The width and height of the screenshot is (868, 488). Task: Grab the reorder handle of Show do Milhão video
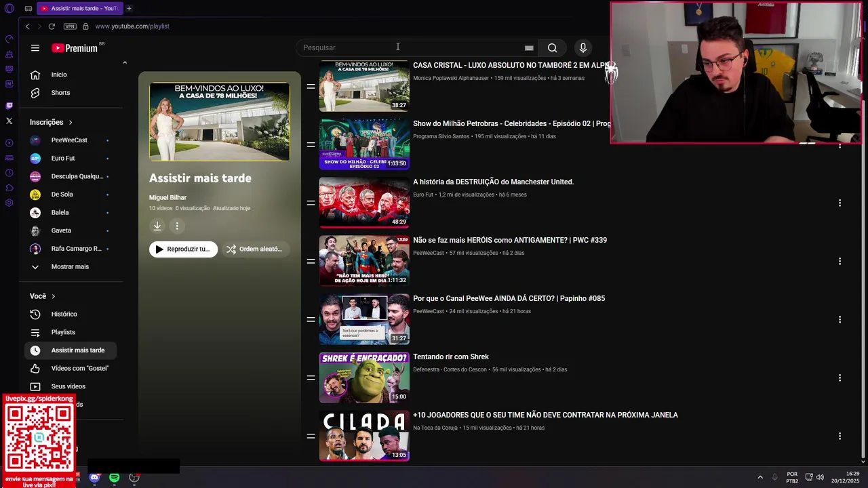311,144
